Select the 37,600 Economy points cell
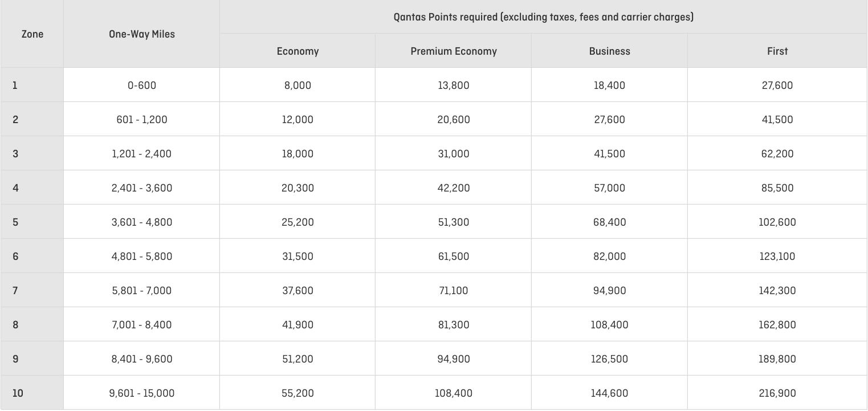The image size is (868, 411). 298,290
